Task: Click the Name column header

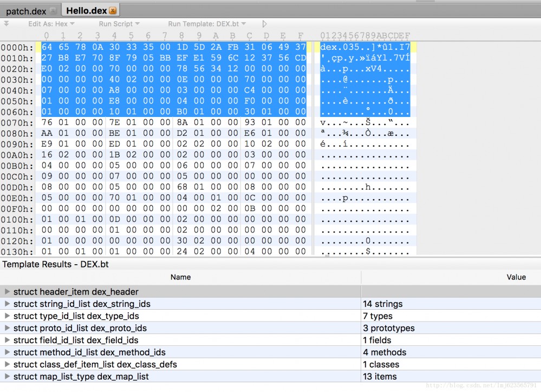Action: pos(180,277)
